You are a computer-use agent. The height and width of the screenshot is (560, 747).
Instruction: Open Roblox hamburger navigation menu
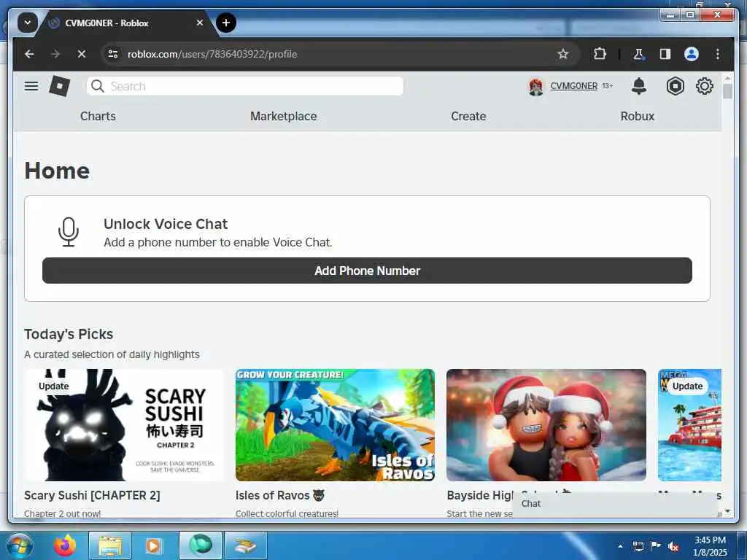pyautogui.click(x=31, y=86)
